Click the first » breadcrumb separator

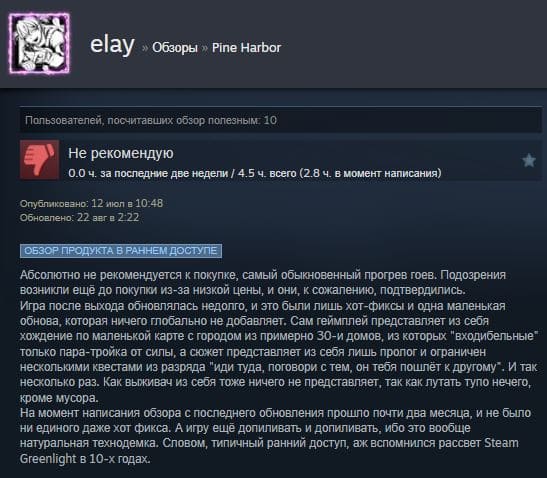145,48
